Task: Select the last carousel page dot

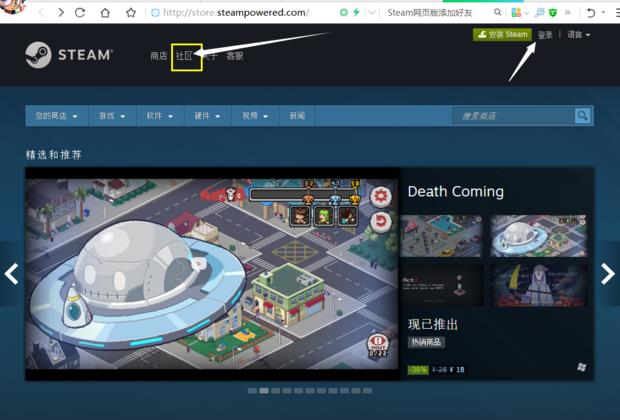Action: coord(367,391)
